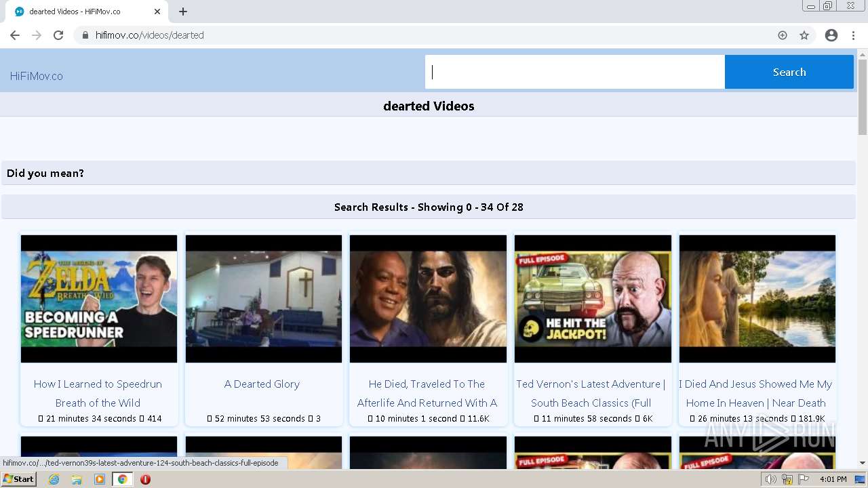The image size is (868, 488).
Task: Open the Chrome profile avatar
Action: click(831, 35)
